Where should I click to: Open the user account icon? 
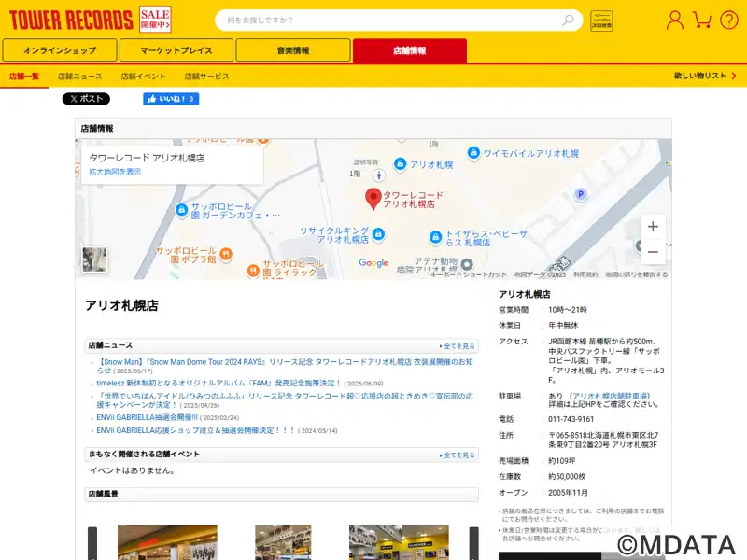coord(674,21)
